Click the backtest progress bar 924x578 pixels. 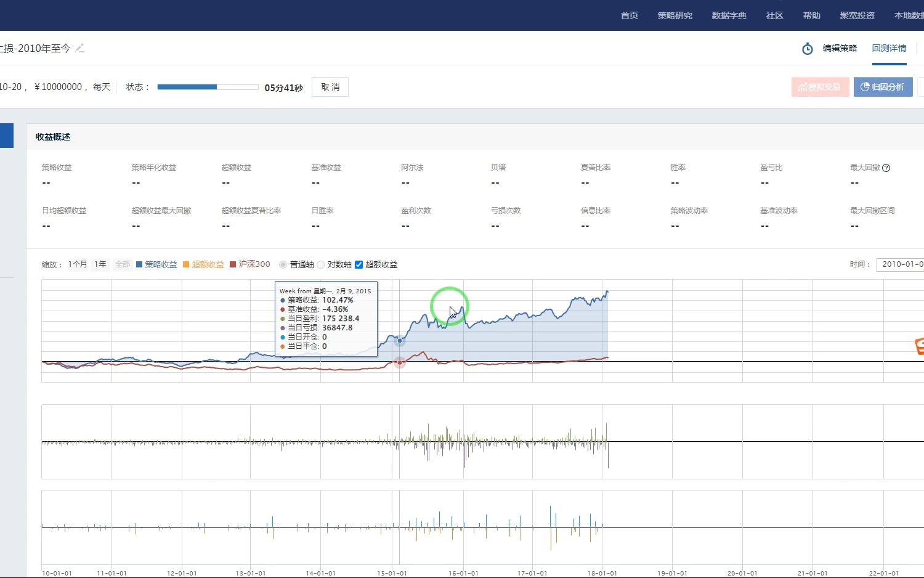point(208,87)
